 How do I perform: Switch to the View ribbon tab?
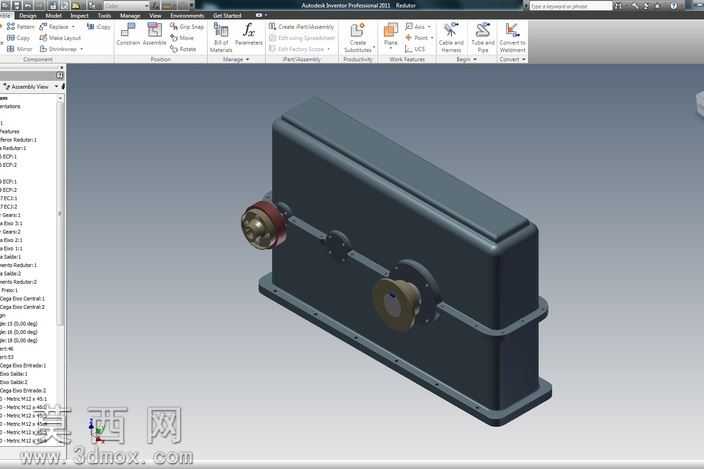pos(155,15)
